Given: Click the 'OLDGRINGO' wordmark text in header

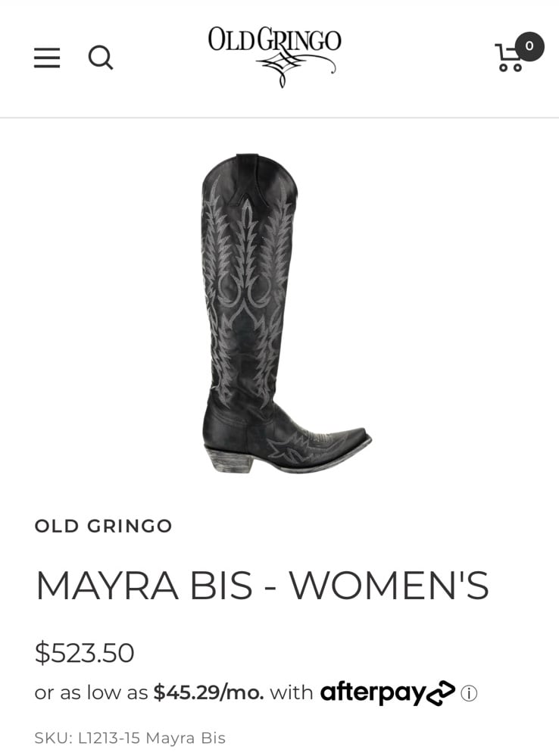Looking at the screenshot, I should pos(274,39).
